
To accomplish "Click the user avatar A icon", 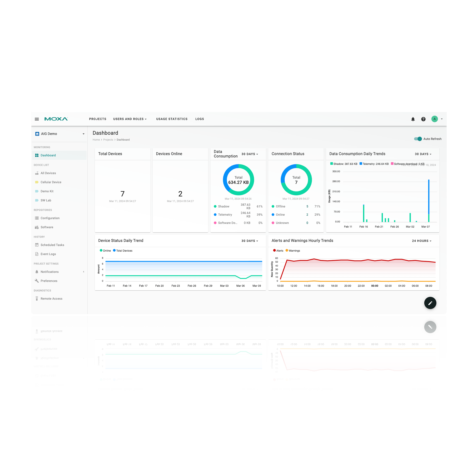I will pyautogui.click(x=435, y=119).
